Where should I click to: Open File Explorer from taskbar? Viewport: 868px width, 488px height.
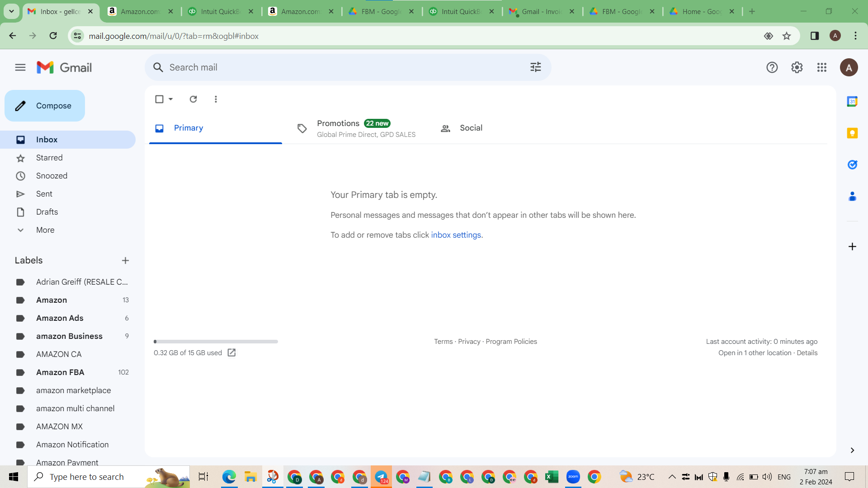click(250, 477)
